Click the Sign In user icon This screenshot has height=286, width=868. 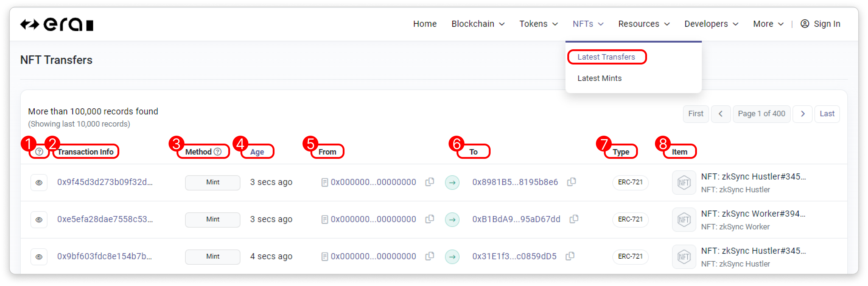(x=805, y=24)
